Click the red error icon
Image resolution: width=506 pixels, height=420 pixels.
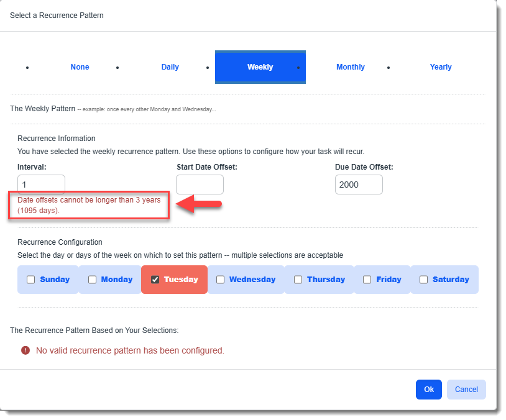(x=25, y=350)
